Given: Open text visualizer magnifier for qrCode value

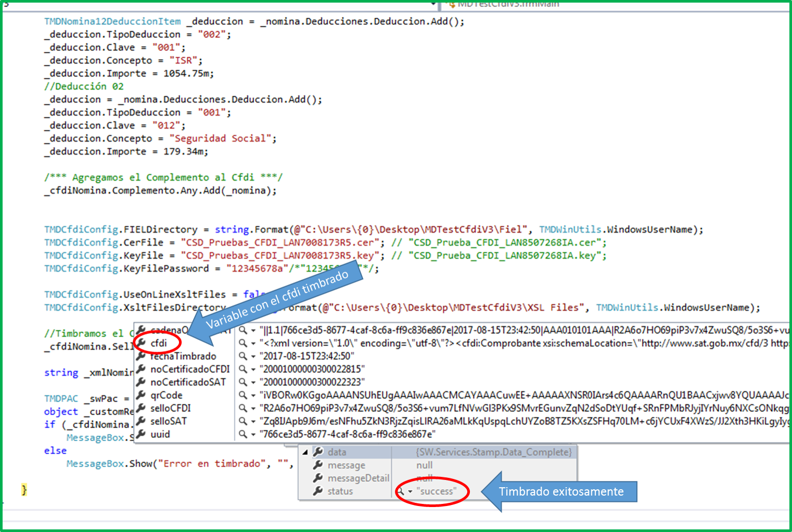Looking at the screenshot, I should 243,395.
